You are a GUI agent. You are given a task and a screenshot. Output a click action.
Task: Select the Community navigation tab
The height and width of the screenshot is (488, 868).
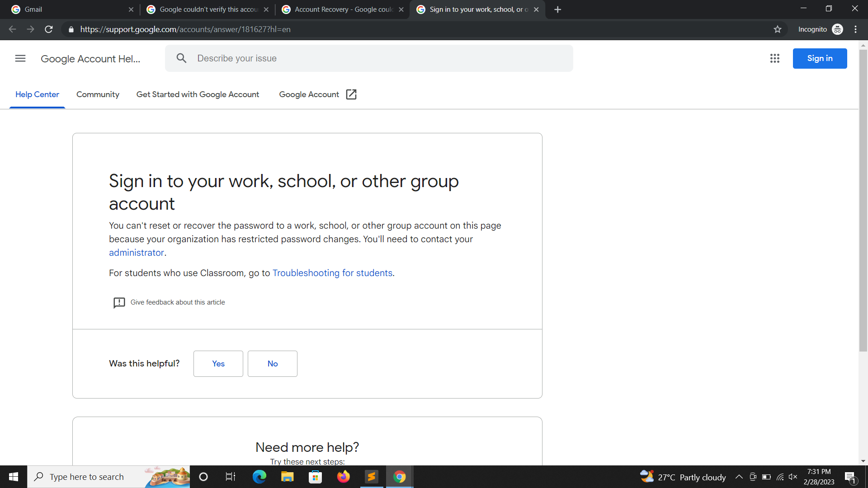(98, 94)
